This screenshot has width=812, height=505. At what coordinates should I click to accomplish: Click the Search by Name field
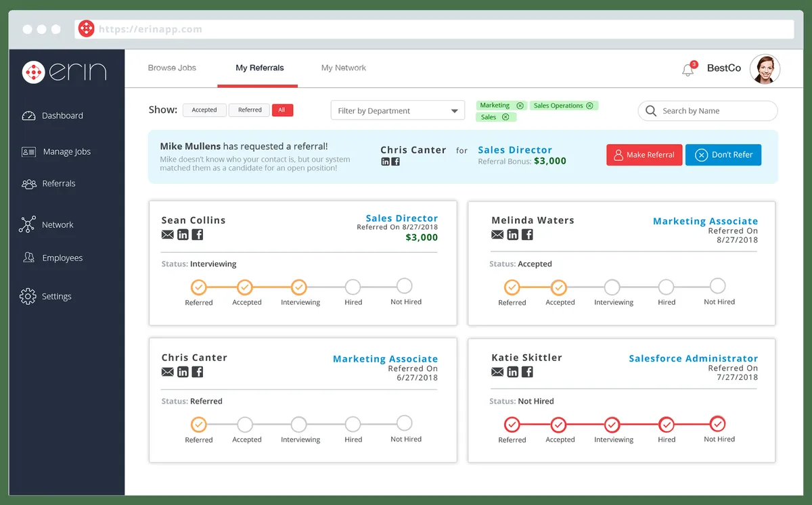pyautogui.click(x=708, y=111)
